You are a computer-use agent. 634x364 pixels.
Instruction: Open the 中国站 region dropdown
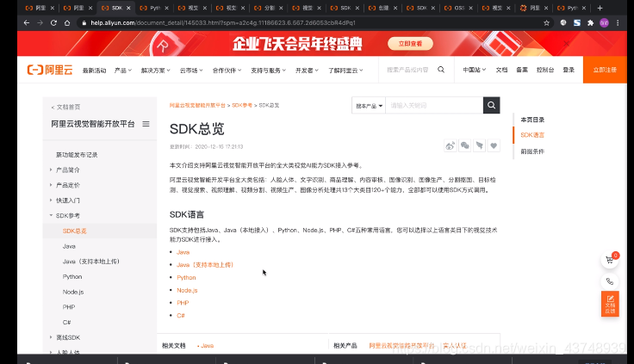tap(475, 70)
